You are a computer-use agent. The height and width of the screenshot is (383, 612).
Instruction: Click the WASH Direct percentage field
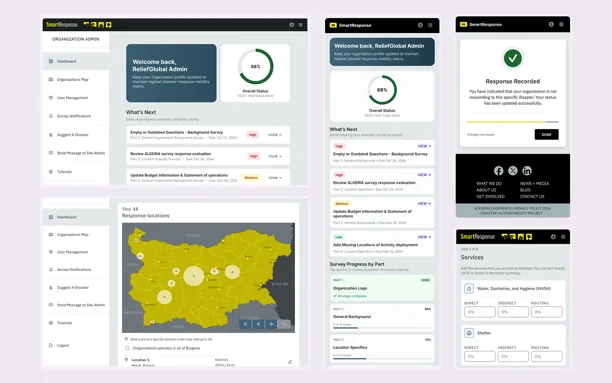[480, 312]
